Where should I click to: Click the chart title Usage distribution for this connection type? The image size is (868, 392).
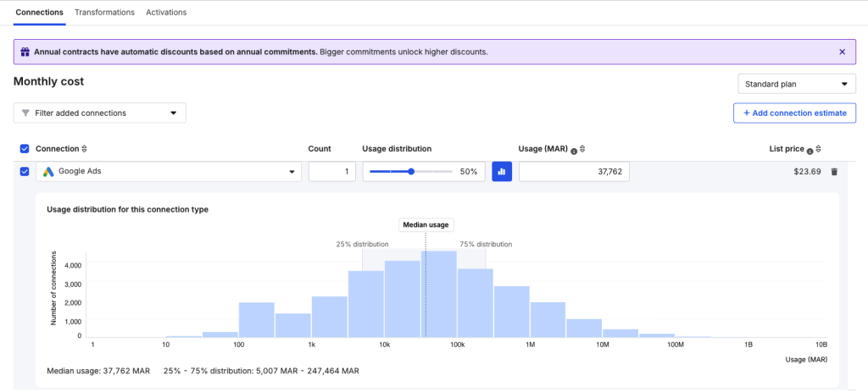128,209
